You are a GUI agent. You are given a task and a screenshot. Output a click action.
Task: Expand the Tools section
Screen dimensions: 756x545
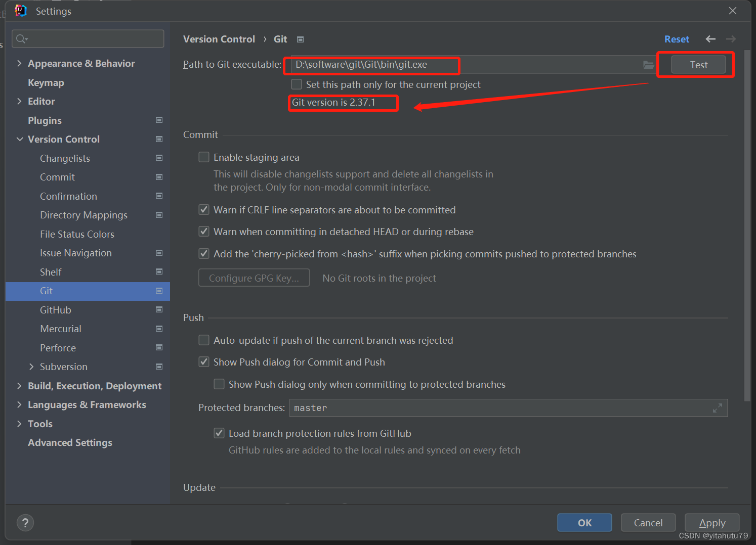pos(19,424)
